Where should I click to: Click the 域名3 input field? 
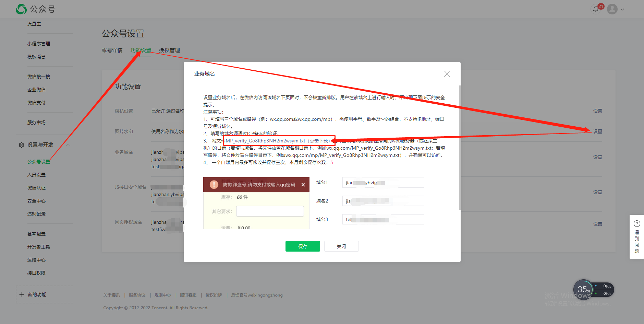[383, 219]
